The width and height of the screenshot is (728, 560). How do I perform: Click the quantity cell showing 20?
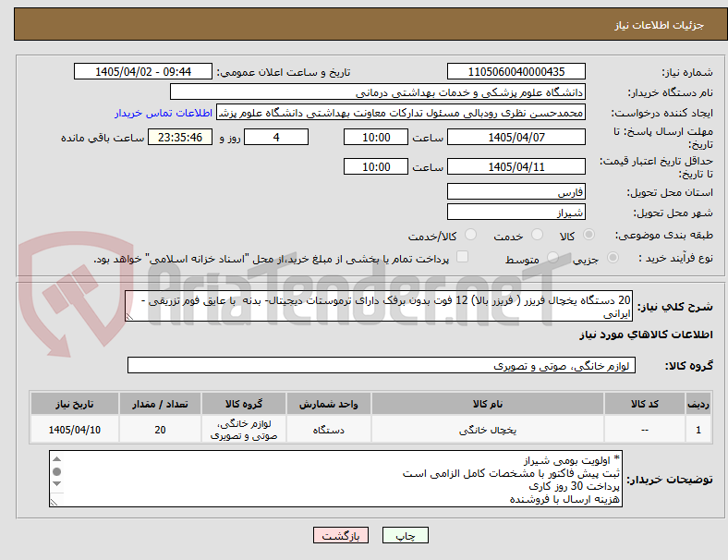[160, 430]
